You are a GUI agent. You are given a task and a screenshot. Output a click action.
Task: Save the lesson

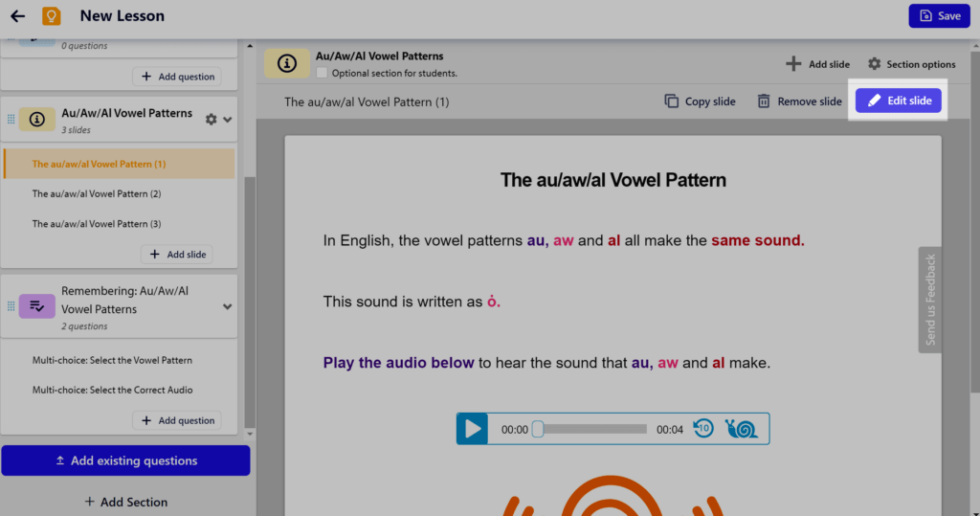tap(940, 16)
